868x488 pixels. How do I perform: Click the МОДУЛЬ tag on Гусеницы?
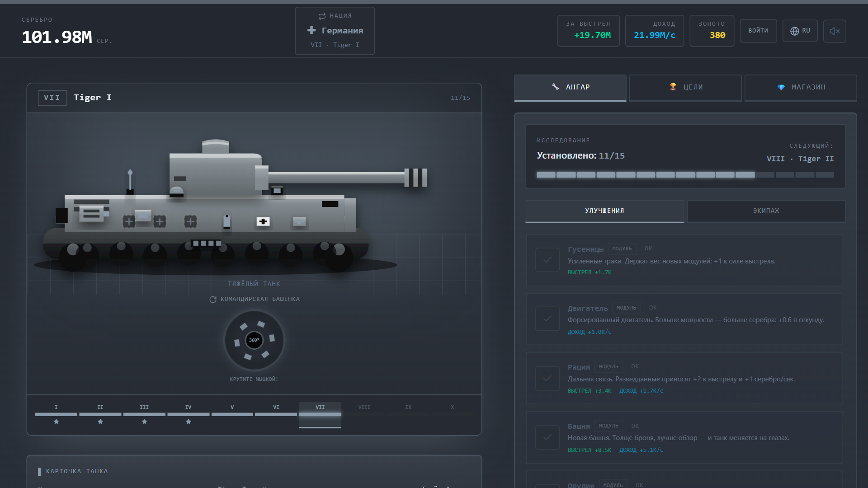tap(622, 249)
